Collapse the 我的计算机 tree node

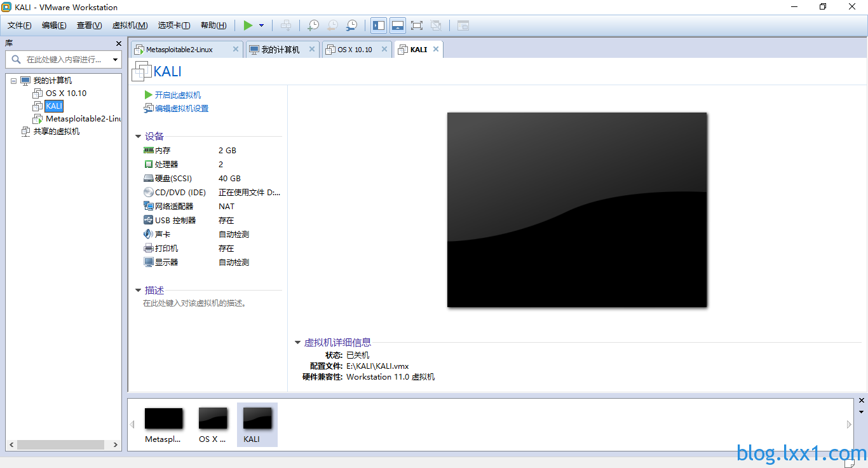click(13, 81)
